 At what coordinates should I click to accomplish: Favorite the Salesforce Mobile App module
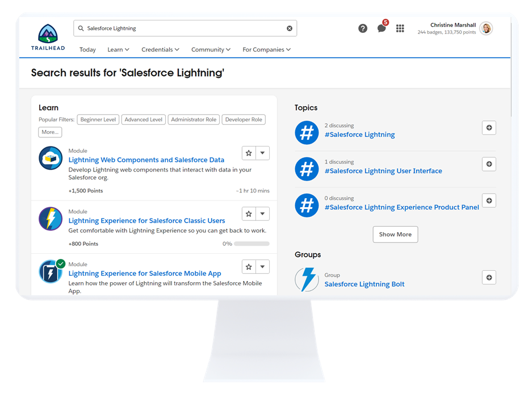click(249, 267)
